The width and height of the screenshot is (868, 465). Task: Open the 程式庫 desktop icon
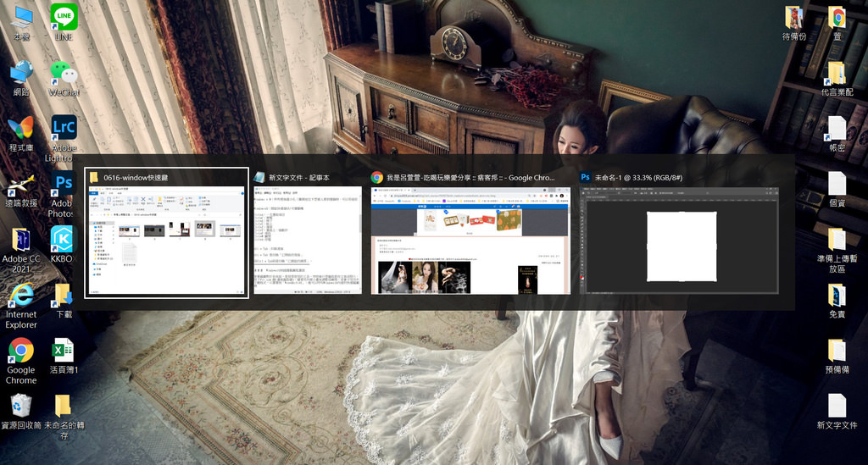tap(21, 134)
